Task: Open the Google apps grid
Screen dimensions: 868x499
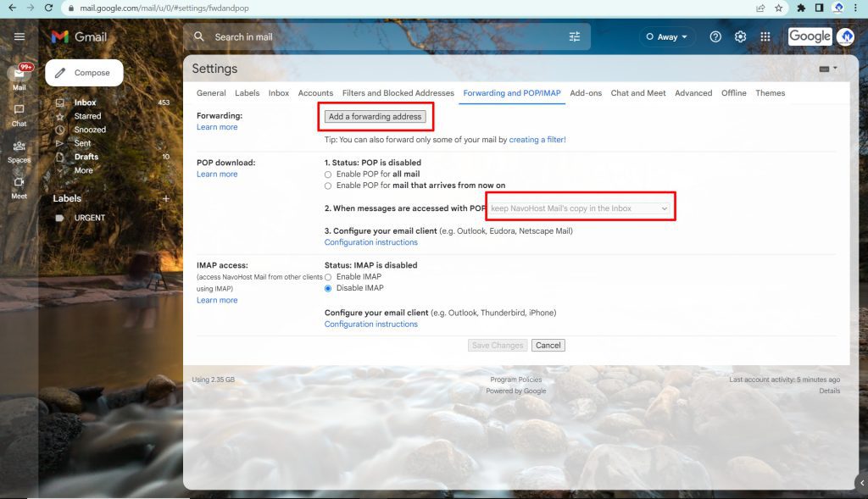Action: coord(765,36)
